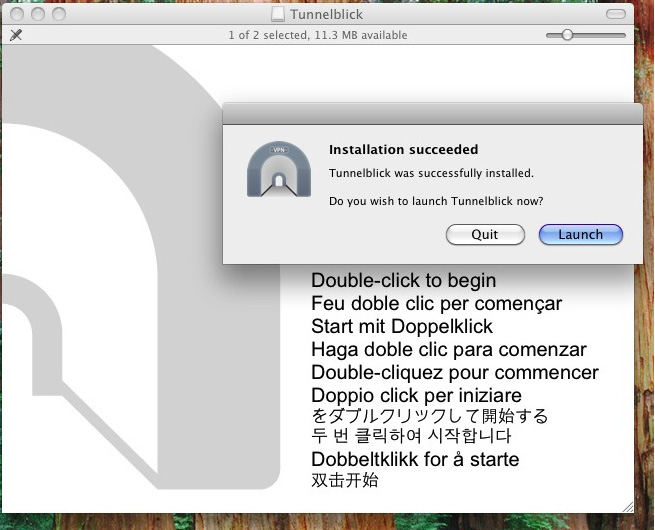Click 'Double-cliquez pour commencer' text
This screenshot has width=655, height=530.
pos(455,372)
